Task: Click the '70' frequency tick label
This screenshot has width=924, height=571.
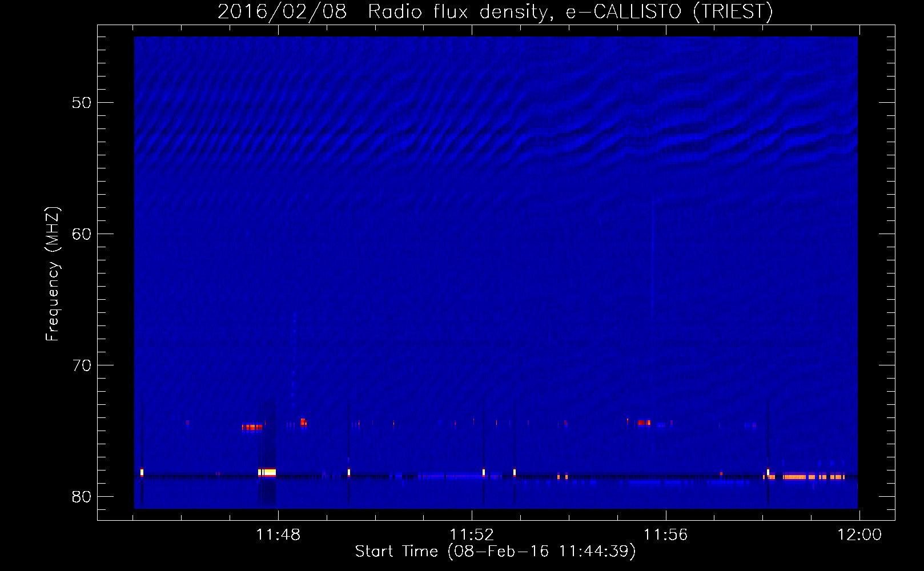Action: pos(82,365)
